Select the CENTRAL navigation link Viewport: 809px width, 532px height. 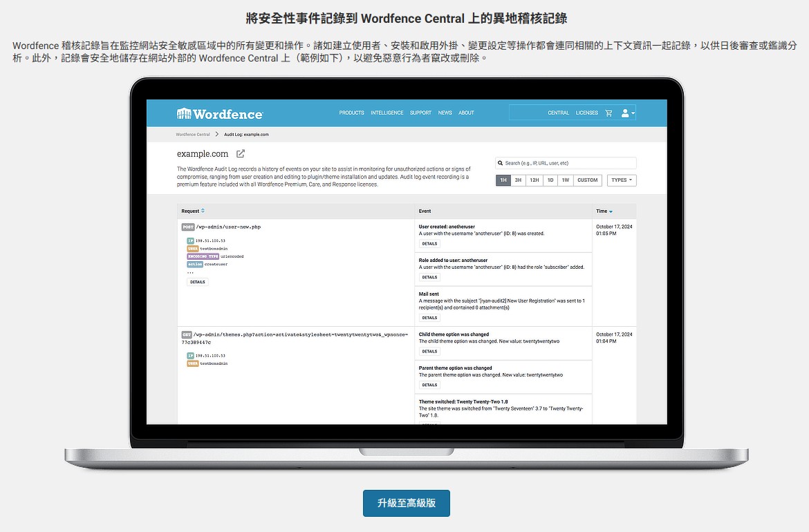click(558, 113)
